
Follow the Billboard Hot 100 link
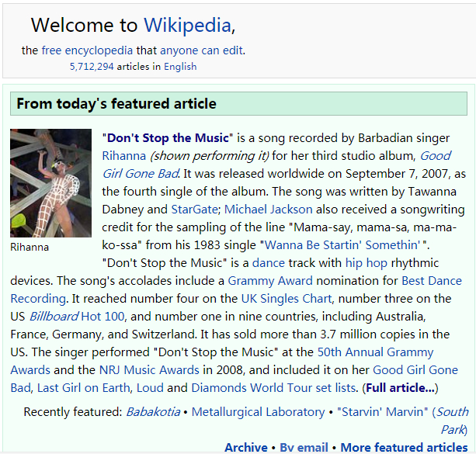[x=77, y=317]
